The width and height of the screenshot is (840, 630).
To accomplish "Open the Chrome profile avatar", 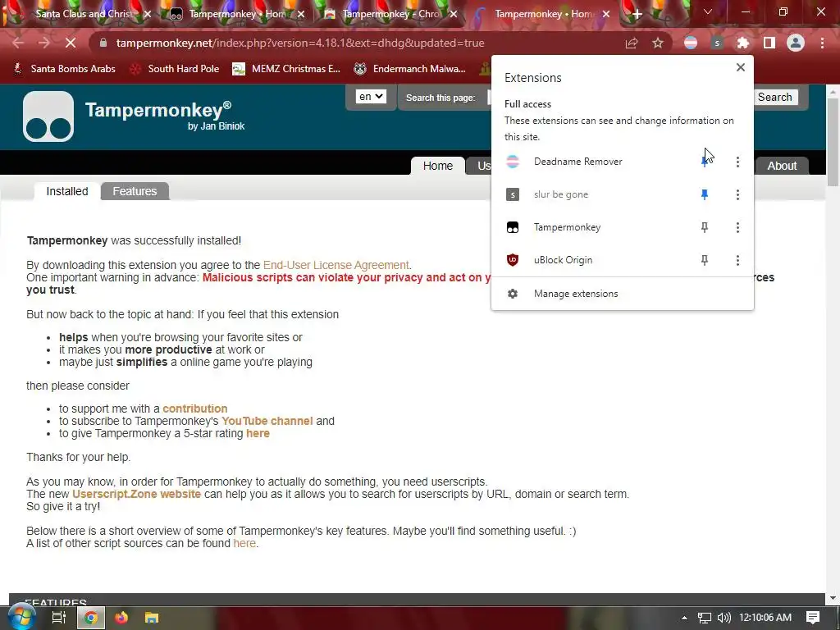I will point(796,43).
